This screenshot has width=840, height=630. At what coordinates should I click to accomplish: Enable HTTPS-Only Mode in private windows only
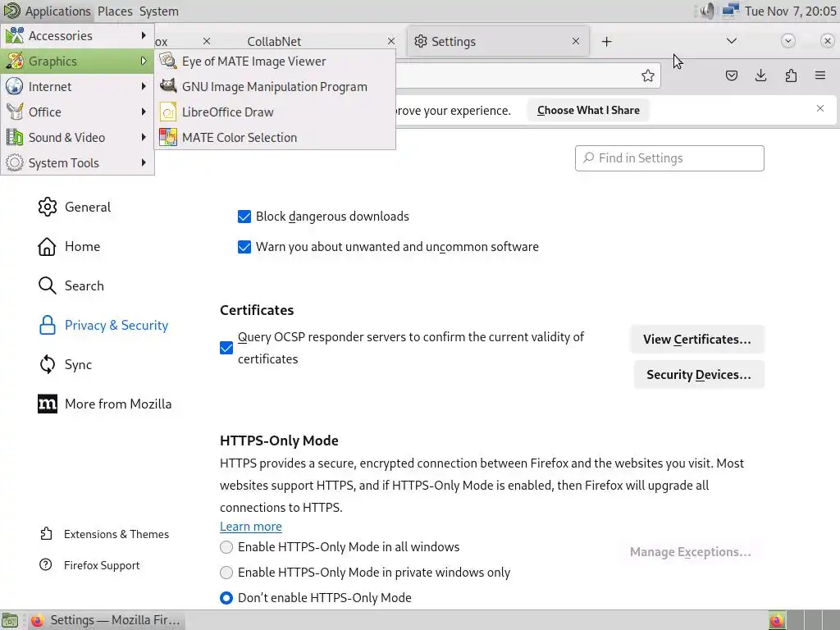point(226,572)
